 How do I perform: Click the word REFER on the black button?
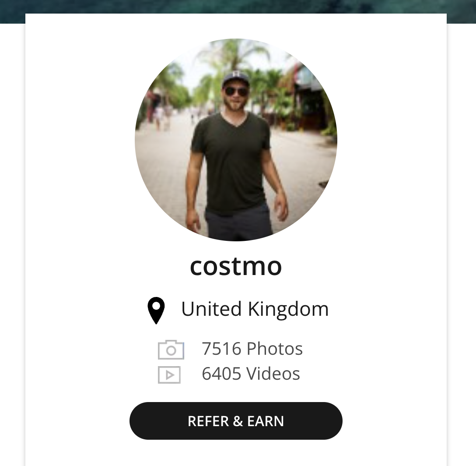pos(208,421)
